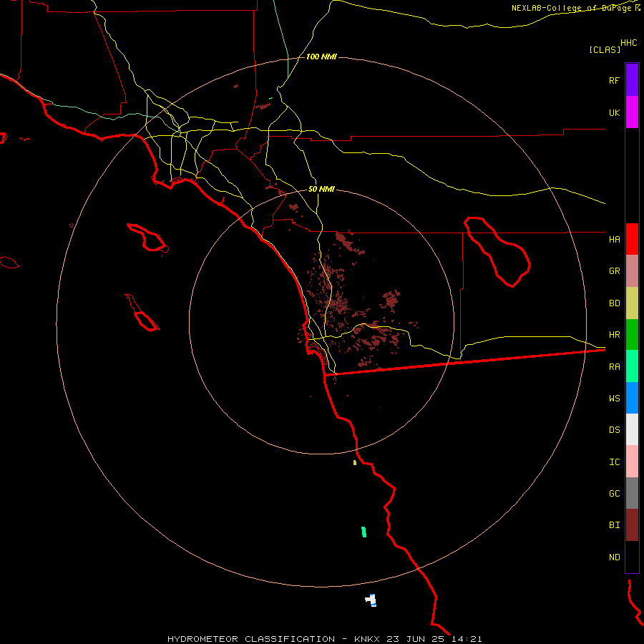Click the 50 NMI range ring label
This screenshot has height=644, width=644.
click(321, 190)
